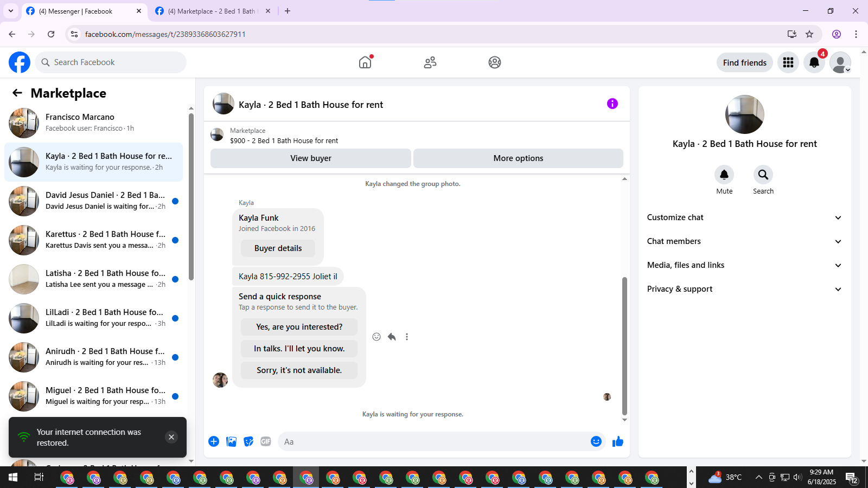The image size is (868, 488).
Task: Open LilLadi conversation
Action: 93,318
